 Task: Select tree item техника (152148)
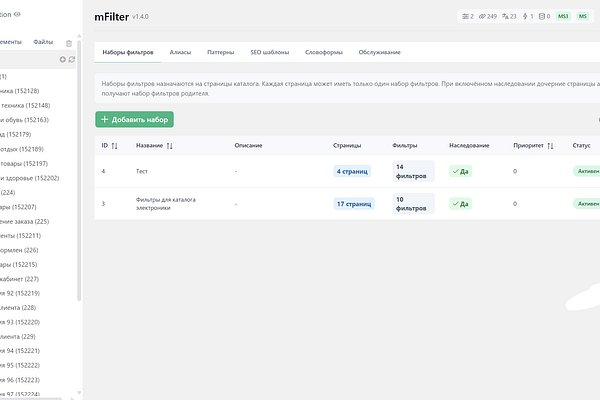(25, 106)
